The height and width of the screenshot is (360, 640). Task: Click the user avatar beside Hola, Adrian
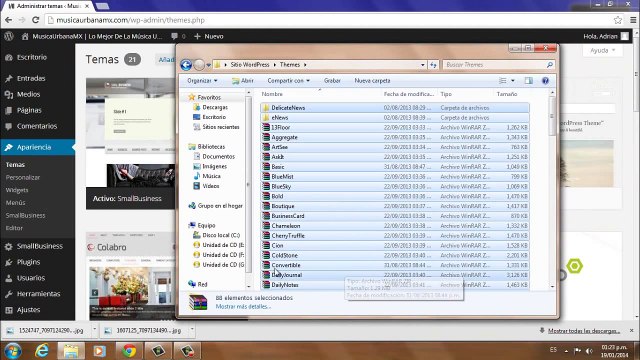(625, 36)
